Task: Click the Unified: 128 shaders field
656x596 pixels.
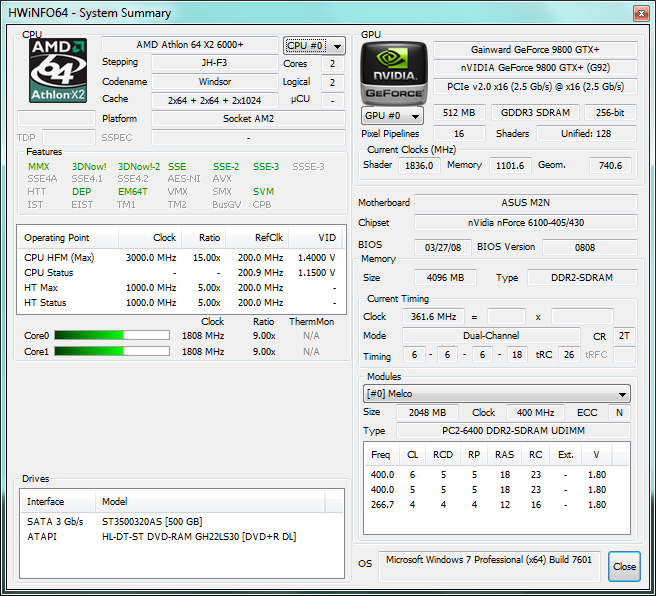Action: (586, 133)
